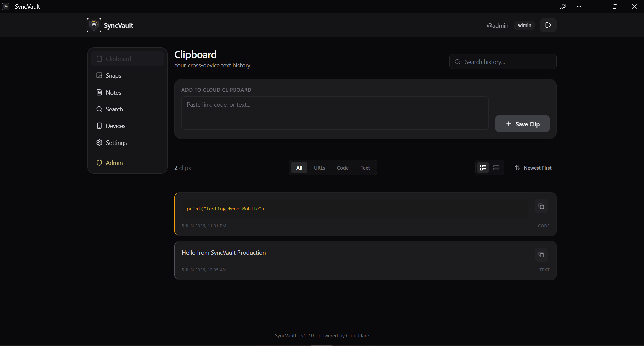
Task: Click the SyncVault v1.2.0 footer text
Action: click(322, 336)
